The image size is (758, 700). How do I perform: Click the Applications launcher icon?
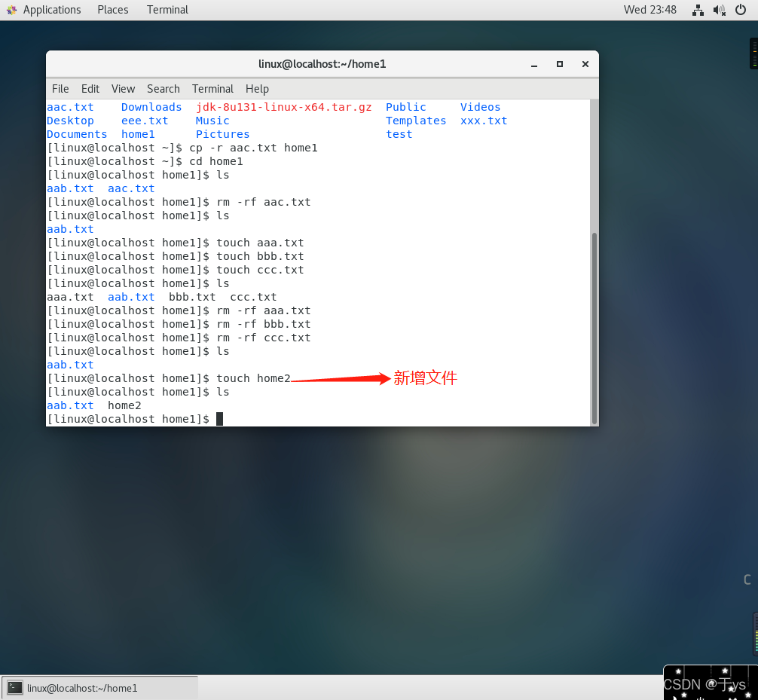pos(11,10)
